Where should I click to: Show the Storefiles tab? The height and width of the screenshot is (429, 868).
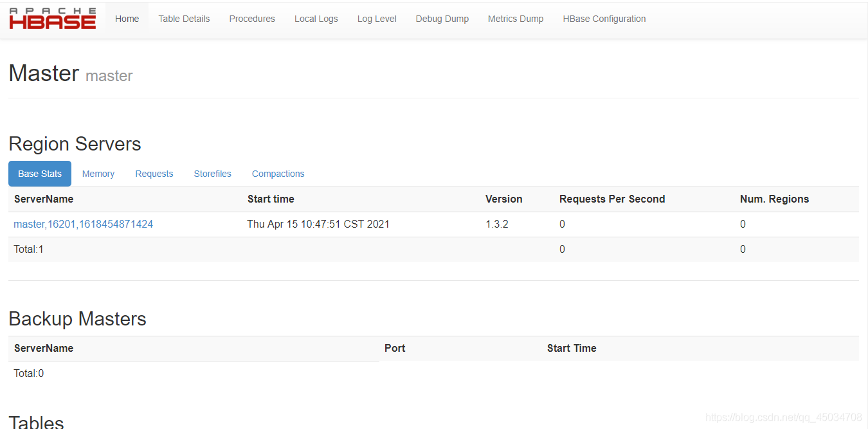pyautogui.click(x=212, y=174)
